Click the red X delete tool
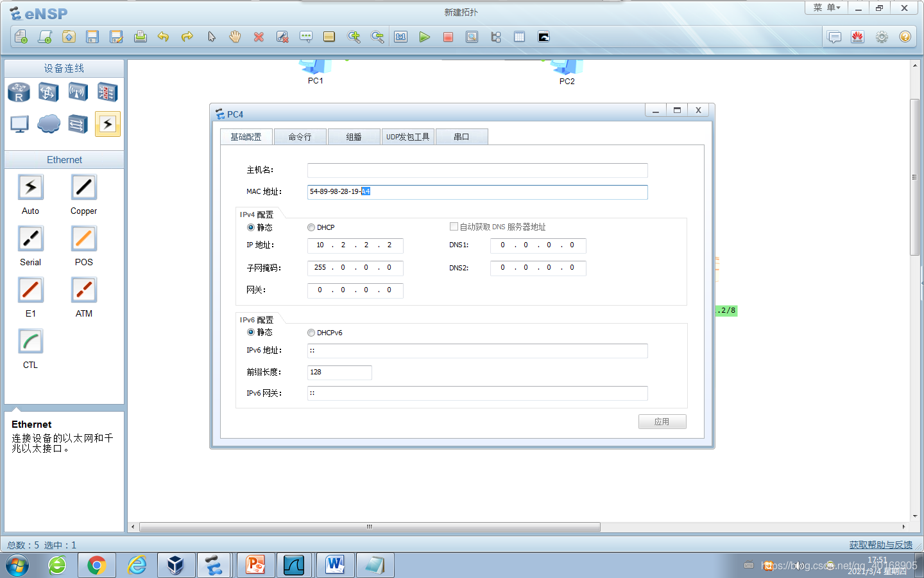The width and height of the screenshot is (924, 578). tap(259, 37)
